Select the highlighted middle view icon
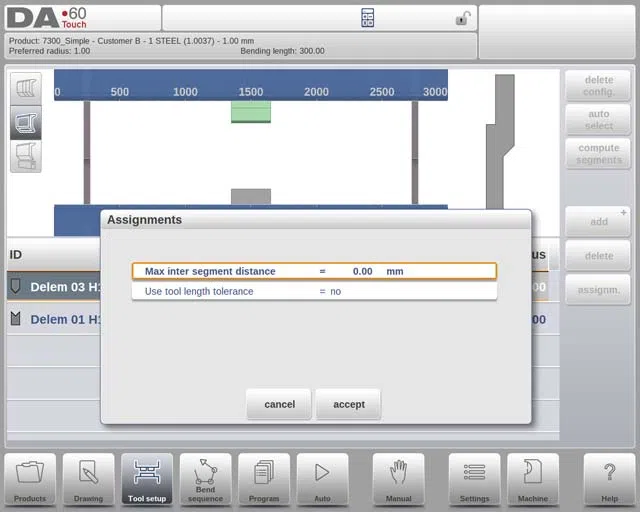This screenshot has height=512, width=640. (x=26, y=122)
